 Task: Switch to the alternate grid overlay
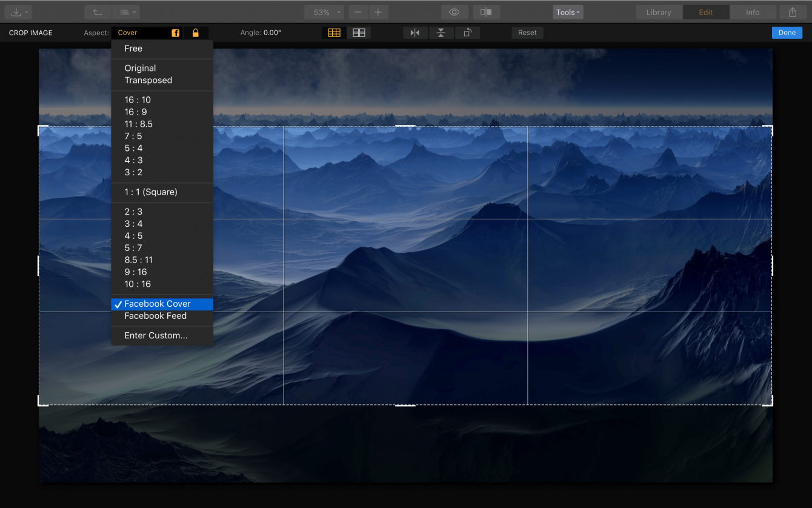(359, 32)
